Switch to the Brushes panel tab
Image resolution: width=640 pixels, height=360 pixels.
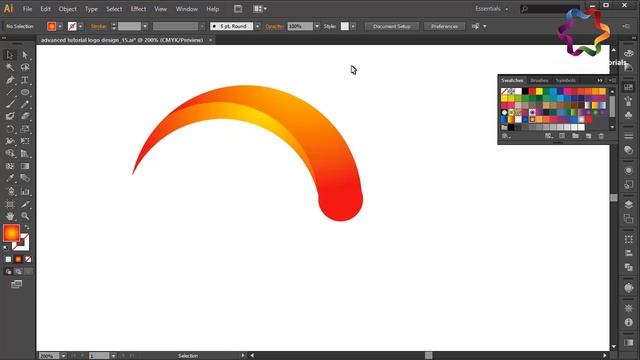(x=539, y=80)
